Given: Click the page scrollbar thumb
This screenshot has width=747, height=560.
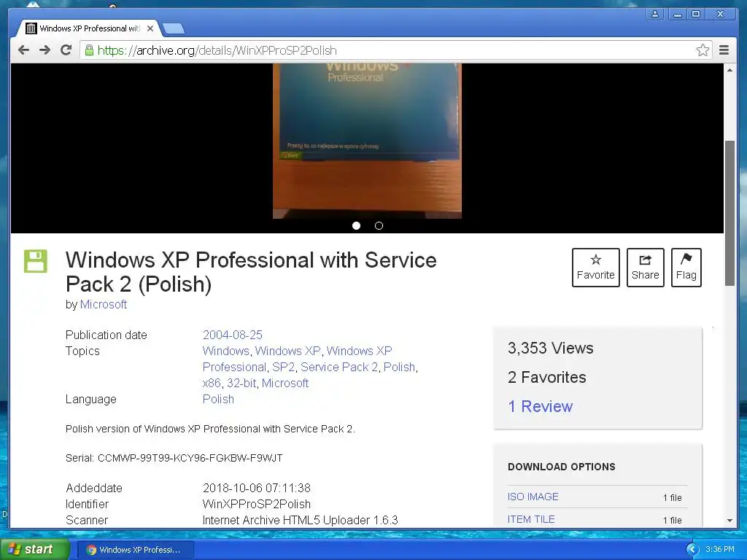Looking at the screenshot, I should pos(729,214).
